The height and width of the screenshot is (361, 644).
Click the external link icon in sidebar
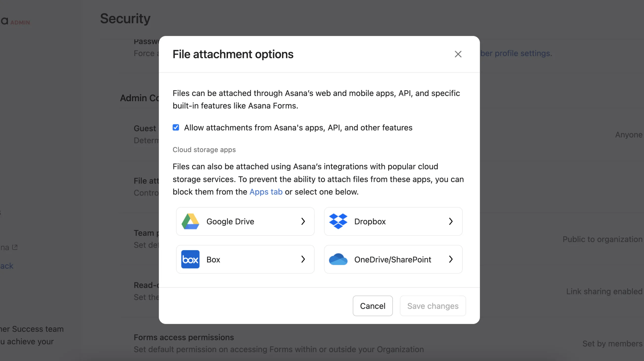15,247
